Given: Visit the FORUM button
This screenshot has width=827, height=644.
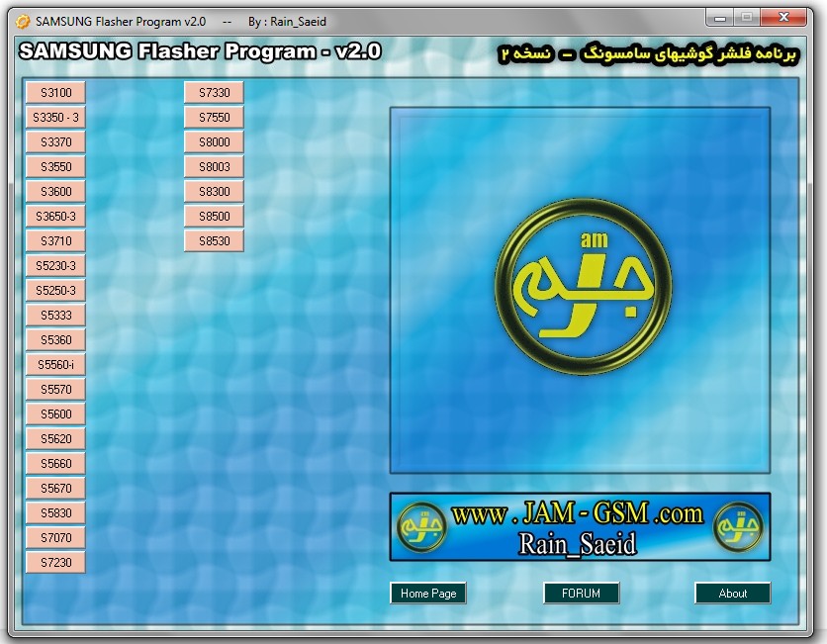Looking at the screenshot, I should tap(582, 594).
